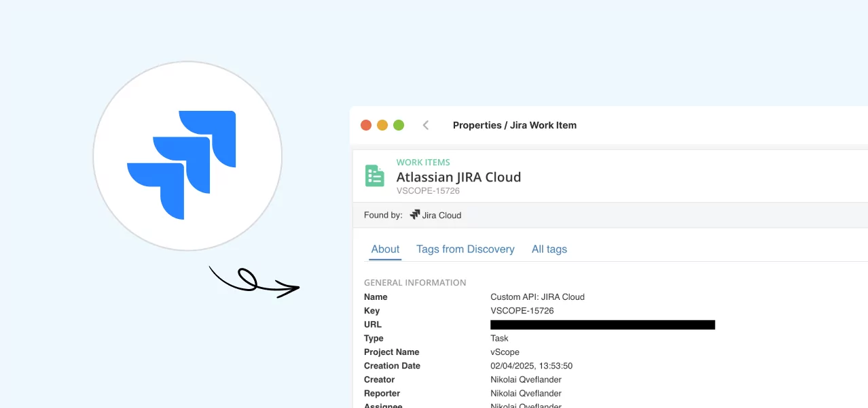
Task: Click the redacted URL value bar
Action: click(x=602, y=324)
